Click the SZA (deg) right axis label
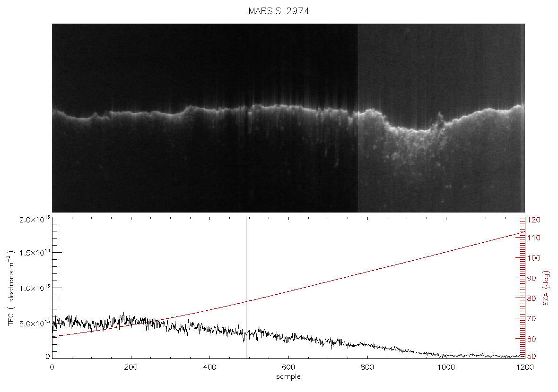558x392 pixels. tap(546, 288)
